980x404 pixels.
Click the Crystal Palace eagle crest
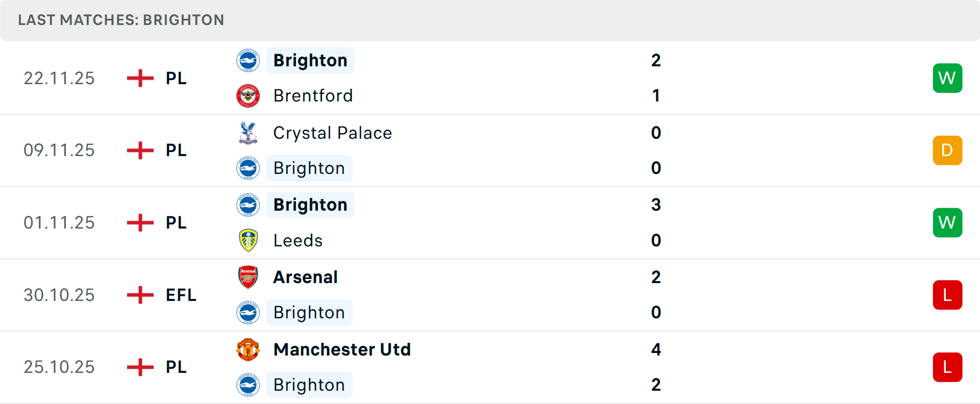pos(248,133)
